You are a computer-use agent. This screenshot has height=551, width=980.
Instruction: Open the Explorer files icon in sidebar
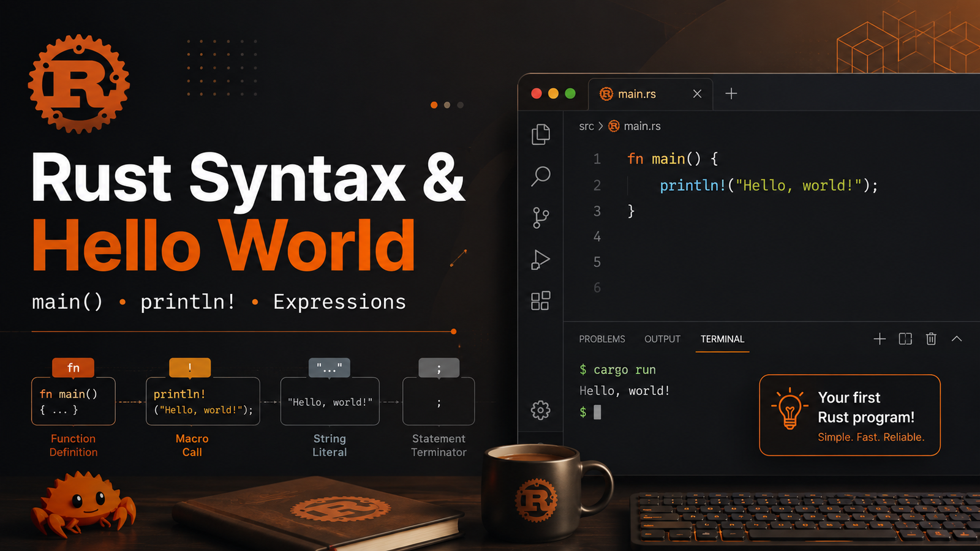540,134
